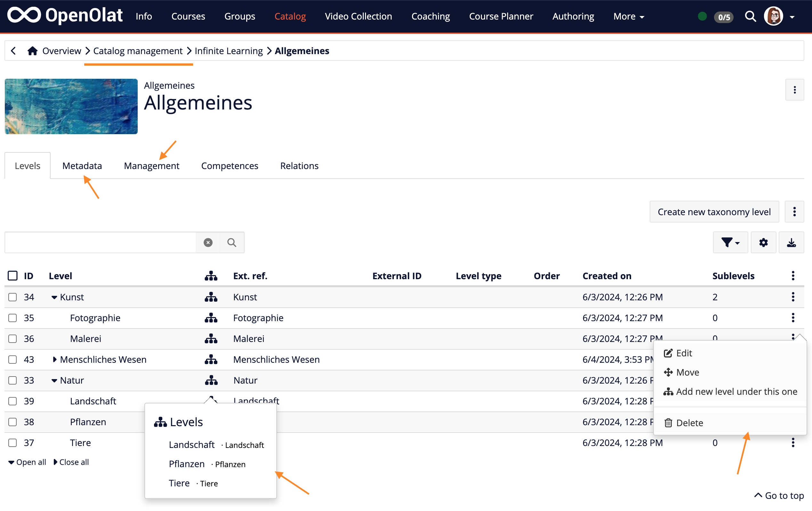Select the filter funnel icon above the table
Viewport: 812px width, 511px height.
click(x=730, y=242)
